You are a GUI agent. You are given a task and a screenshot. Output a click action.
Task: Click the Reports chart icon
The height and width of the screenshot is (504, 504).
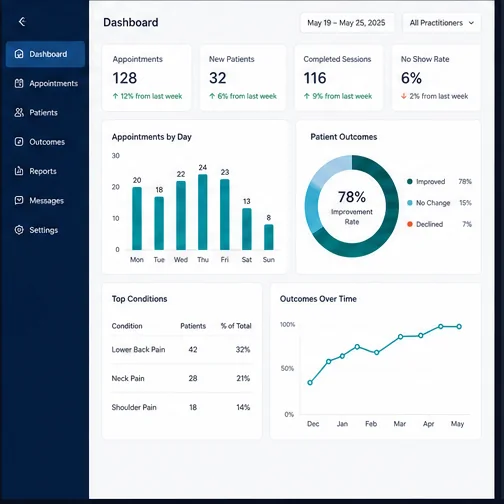[x=19, y=171]
